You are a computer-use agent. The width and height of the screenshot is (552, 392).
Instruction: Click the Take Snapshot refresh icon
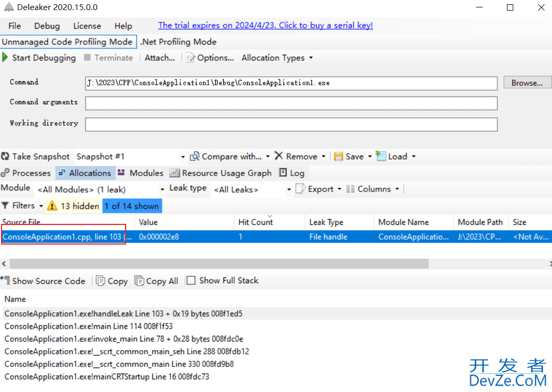tap(5, 156)
